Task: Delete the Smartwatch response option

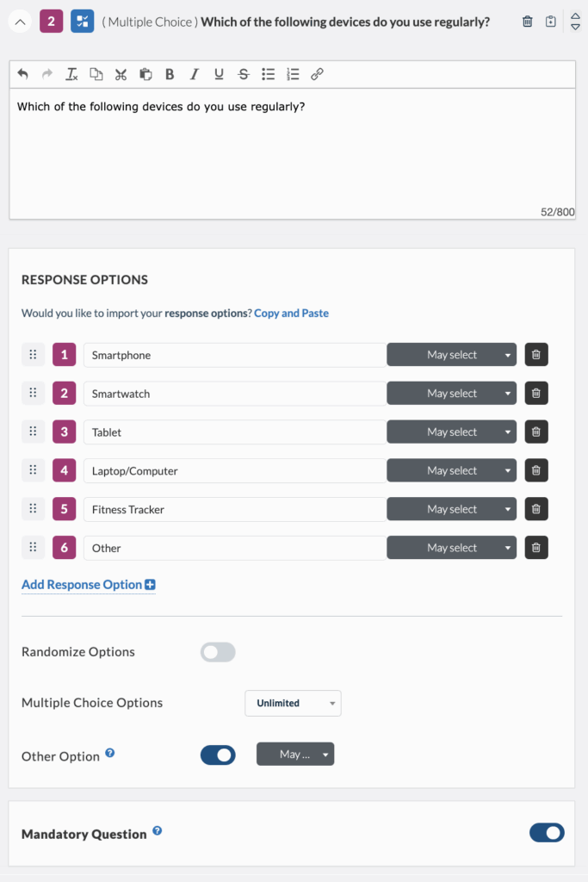Action: 536,394
